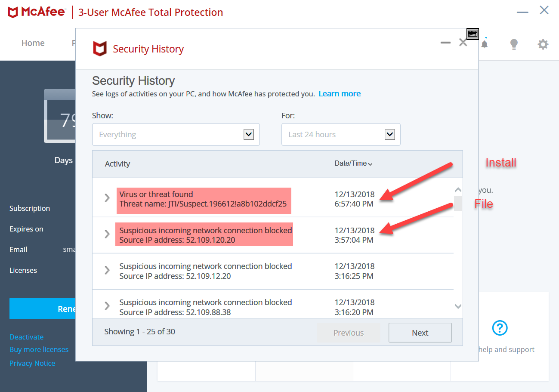Open the settings gear icon

pos(543,44)
